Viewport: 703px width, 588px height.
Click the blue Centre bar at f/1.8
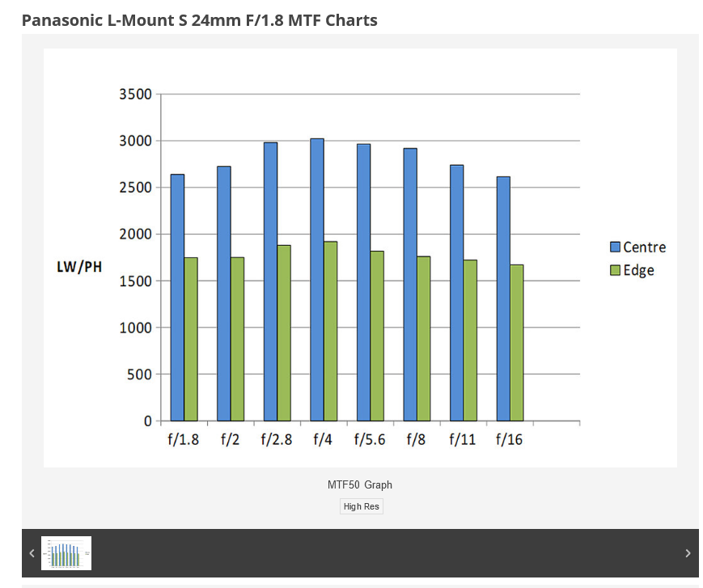[177, 298]
